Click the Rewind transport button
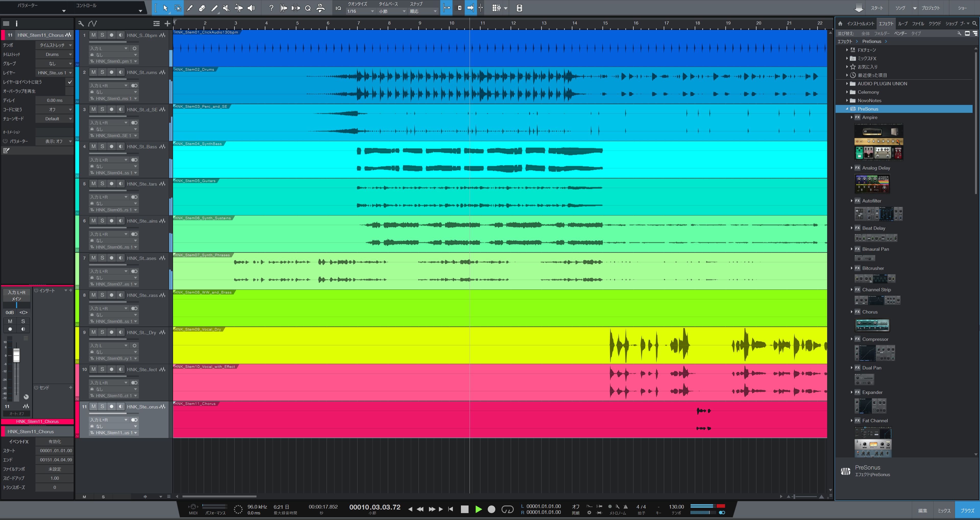 420,509
